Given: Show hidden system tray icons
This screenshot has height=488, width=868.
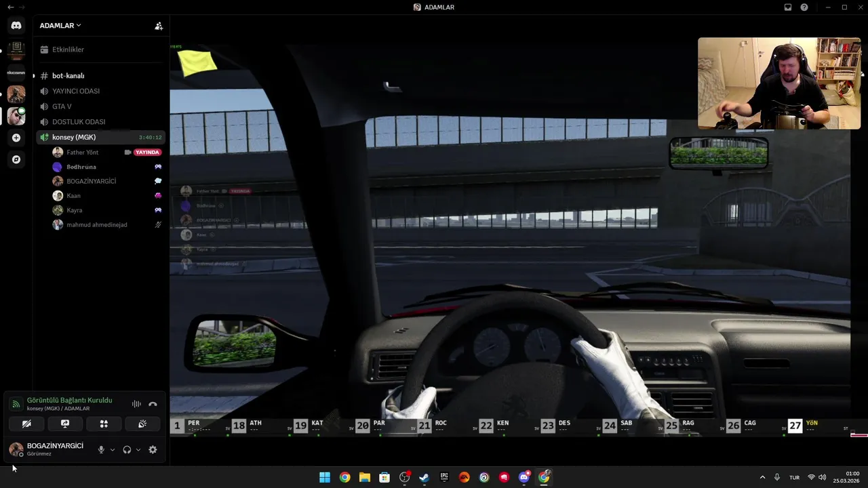Looking at the screenshot, I should pyautogui.click(x=762, y=477).
